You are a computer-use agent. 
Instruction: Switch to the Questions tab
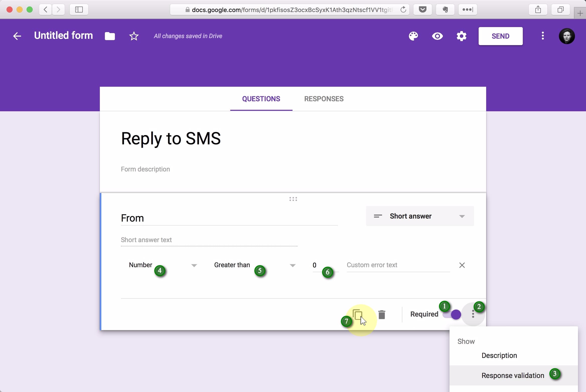[x=261, y=99]
